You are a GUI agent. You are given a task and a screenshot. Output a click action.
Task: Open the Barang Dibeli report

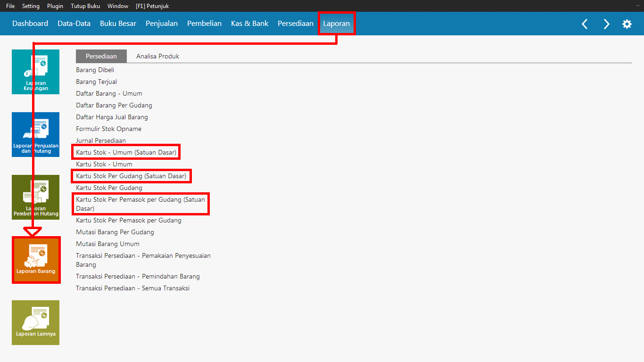[x=95, y=70]
